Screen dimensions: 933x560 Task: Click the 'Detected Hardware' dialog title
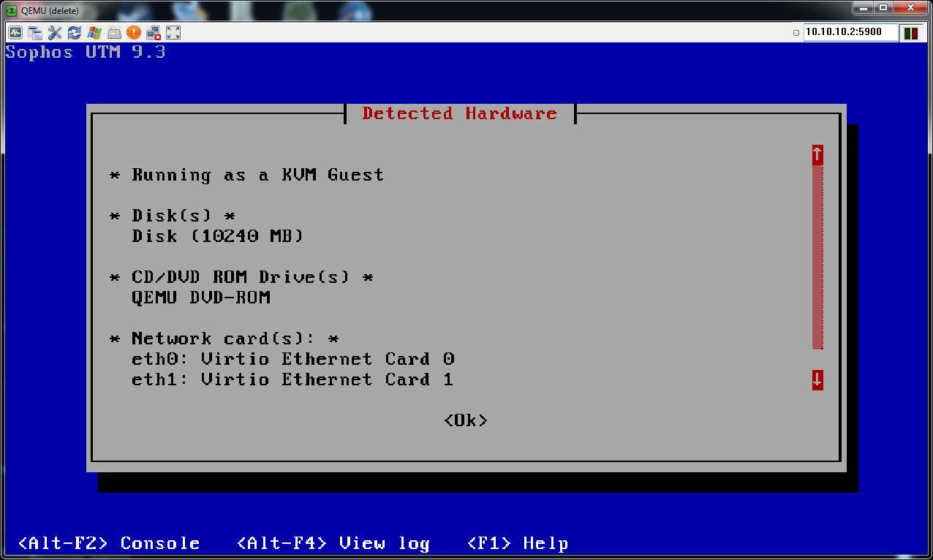pyautogui.click(x=459, y=113)
